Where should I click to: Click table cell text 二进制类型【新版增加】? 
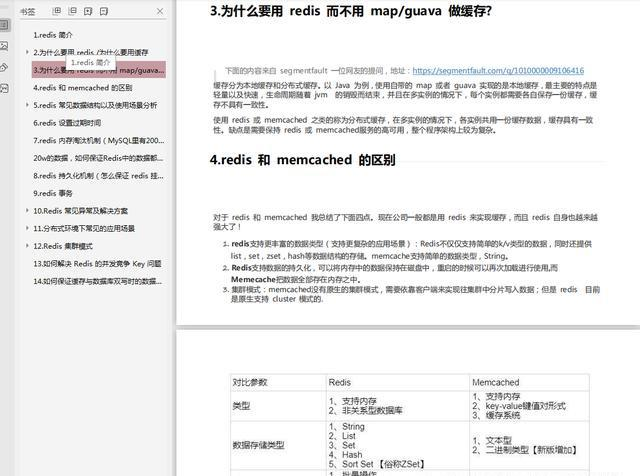click(531, 450)
